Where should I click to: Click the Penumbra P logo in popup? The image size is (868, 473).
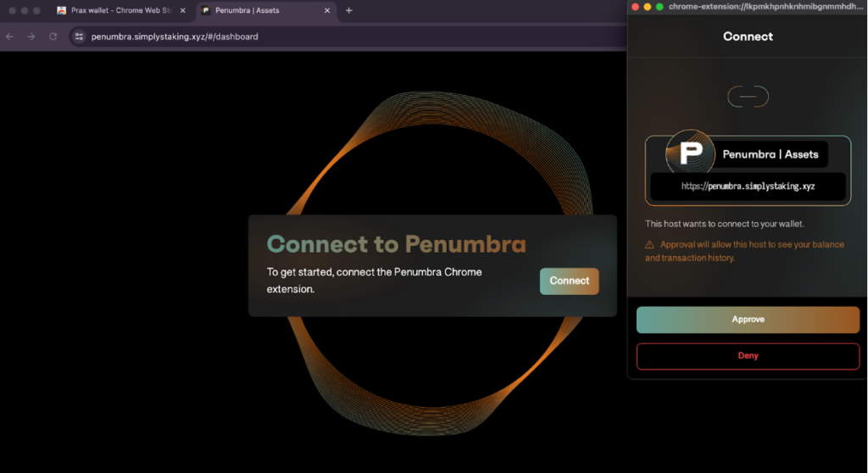coord(690,154)
